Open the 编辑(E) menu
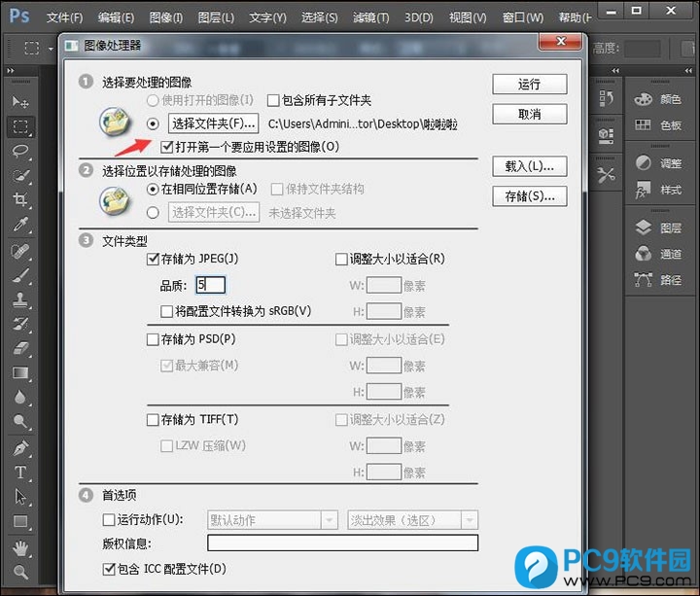Screen dimensions: 700x596 pos(116,18)
